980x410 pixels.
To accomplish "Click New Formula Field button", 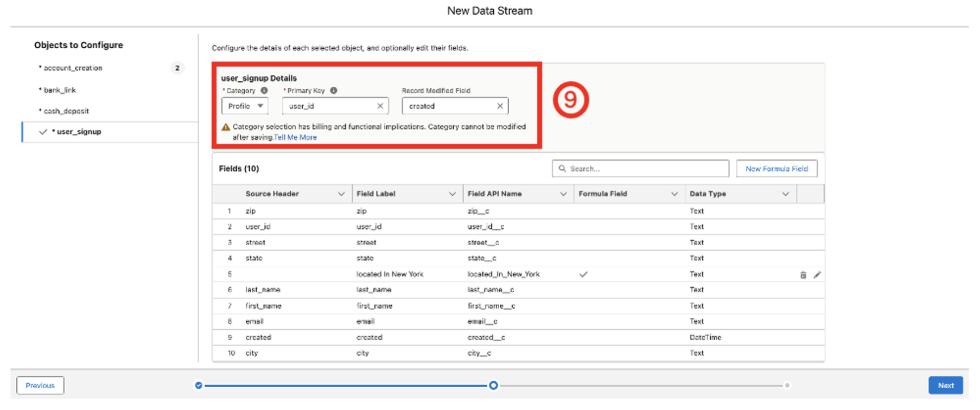I will (x=777, y=169).
